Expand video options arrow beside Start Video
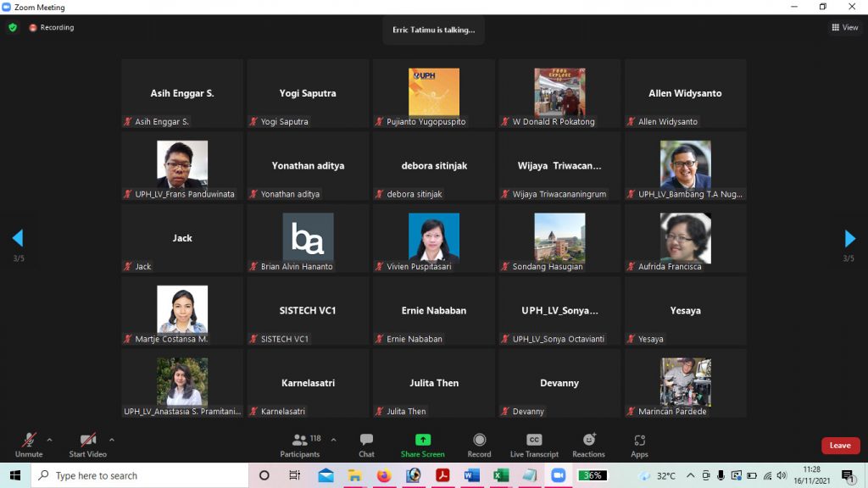Image resolution: width=868 pixels, height=488 pixels. click(x=112, y=440)
